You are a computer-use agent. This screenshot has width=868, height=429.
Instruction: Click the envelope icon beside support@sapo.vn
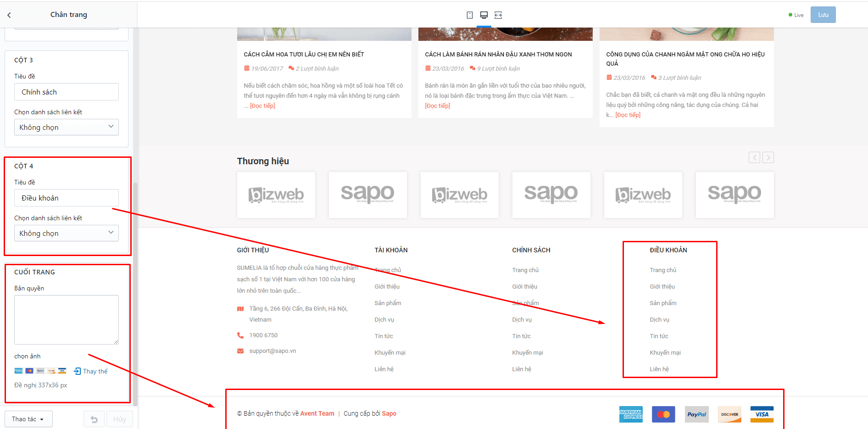(240, 351)
